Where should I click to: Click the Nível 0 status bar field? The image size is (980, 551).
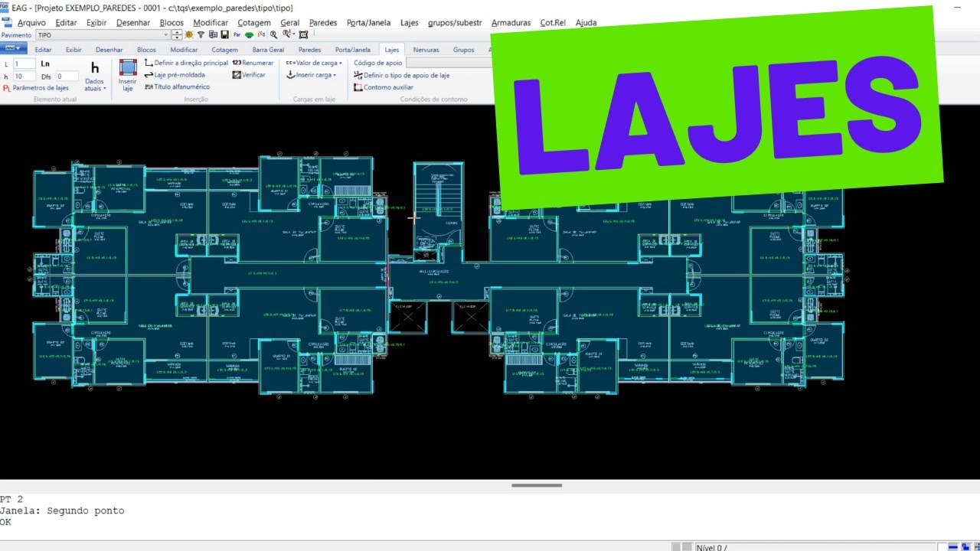click(x=815, y=547)
